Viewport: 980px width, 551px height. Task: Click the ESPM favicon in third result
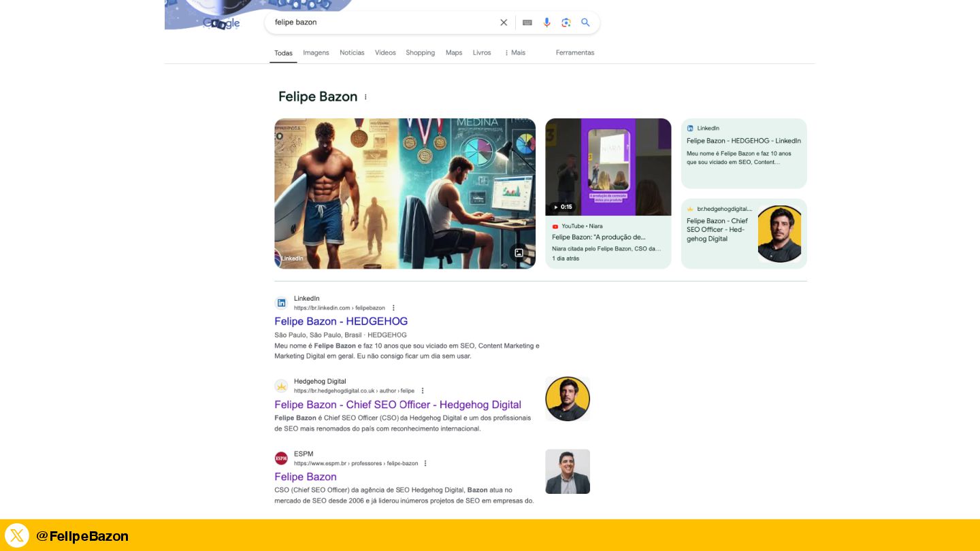281,458
